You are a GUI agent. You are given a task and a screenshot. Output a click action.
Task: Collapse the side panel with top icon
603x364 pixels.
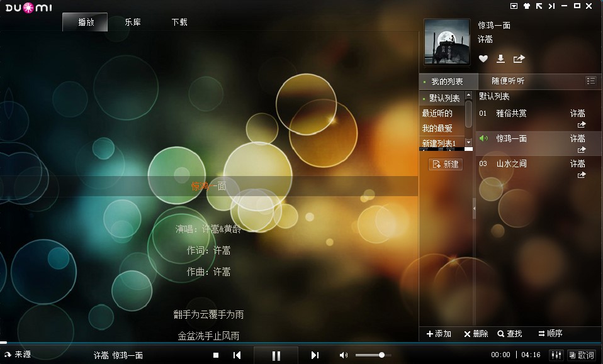(551, 6)
